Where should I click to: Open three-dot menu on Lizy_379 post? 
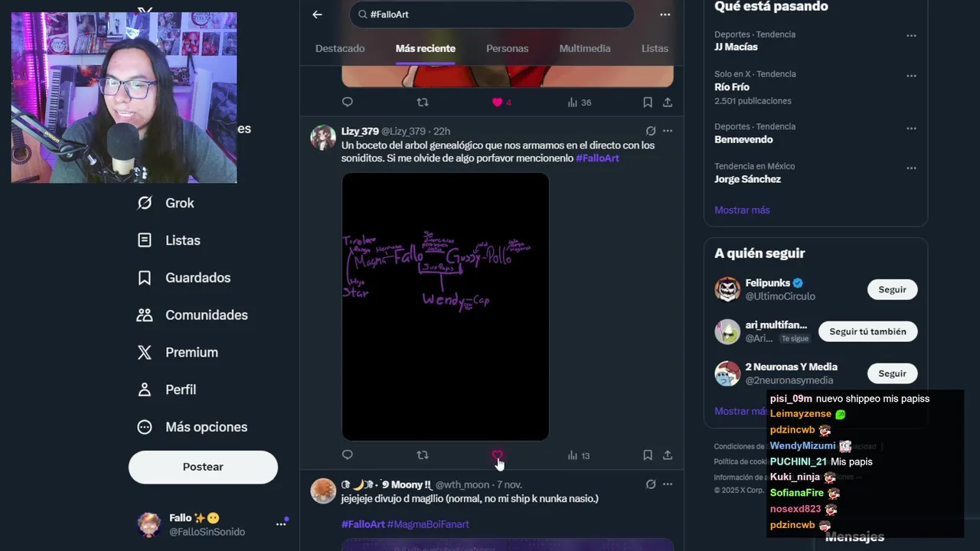(668, 131)
